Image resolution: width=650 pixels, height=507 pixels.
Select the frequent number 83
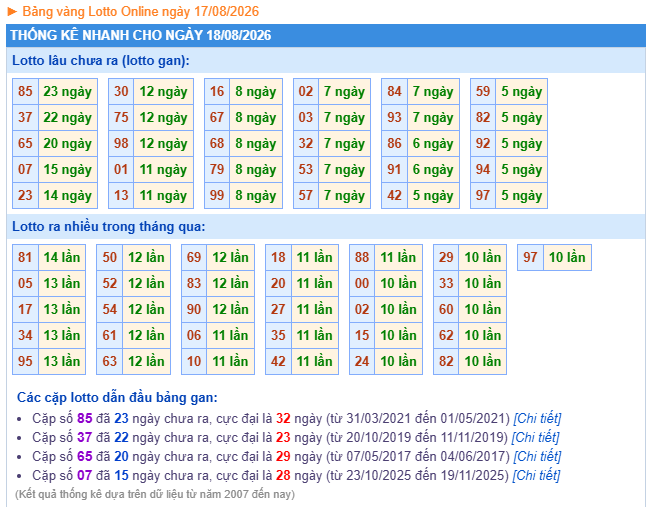pyautogui.click(x=194, y=283)
